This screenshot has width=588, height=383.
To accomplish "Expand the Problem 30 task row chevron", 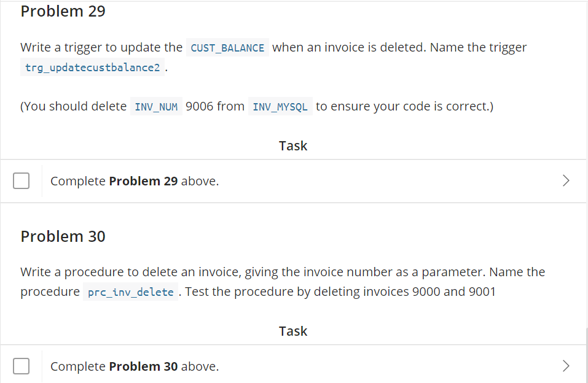I will tap(566, 366).
